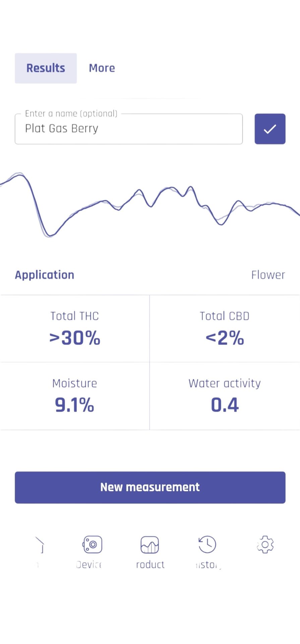300x644 pixels.
Task: Select the Flower application value
Action: coord(268,275)
